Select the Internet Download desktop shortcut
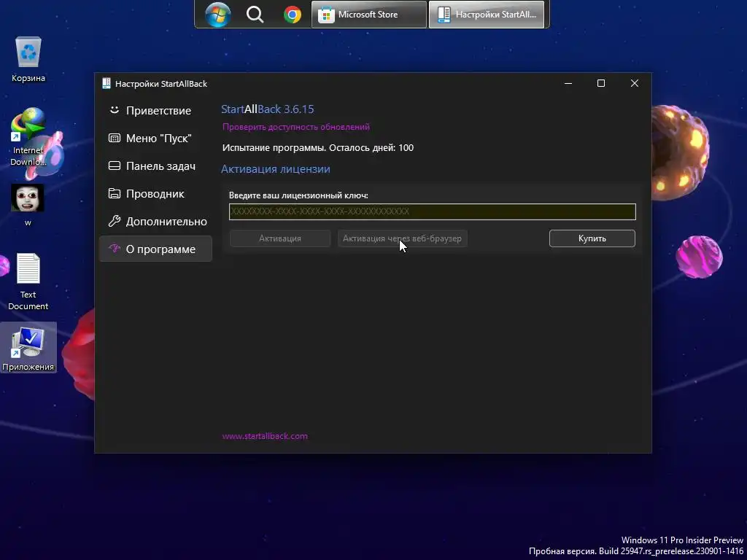The image size is (747, 560). (x=28, y=137)
